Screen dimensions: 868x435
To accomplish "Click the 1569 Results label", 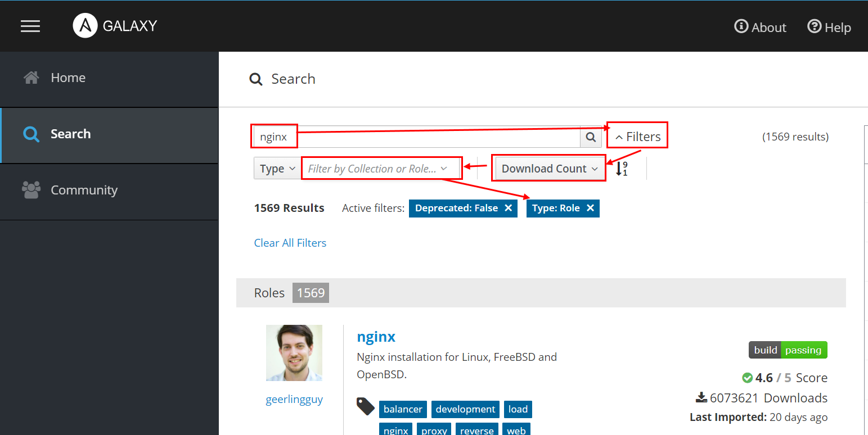I will pyautogui.click(x=289, y=208).
